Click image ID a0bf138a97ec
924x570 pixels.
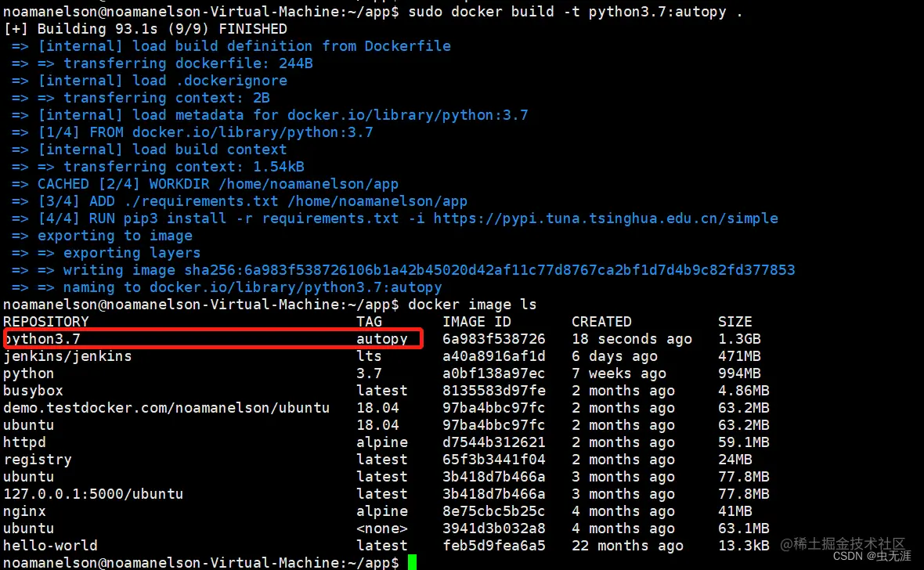(494, 373)
